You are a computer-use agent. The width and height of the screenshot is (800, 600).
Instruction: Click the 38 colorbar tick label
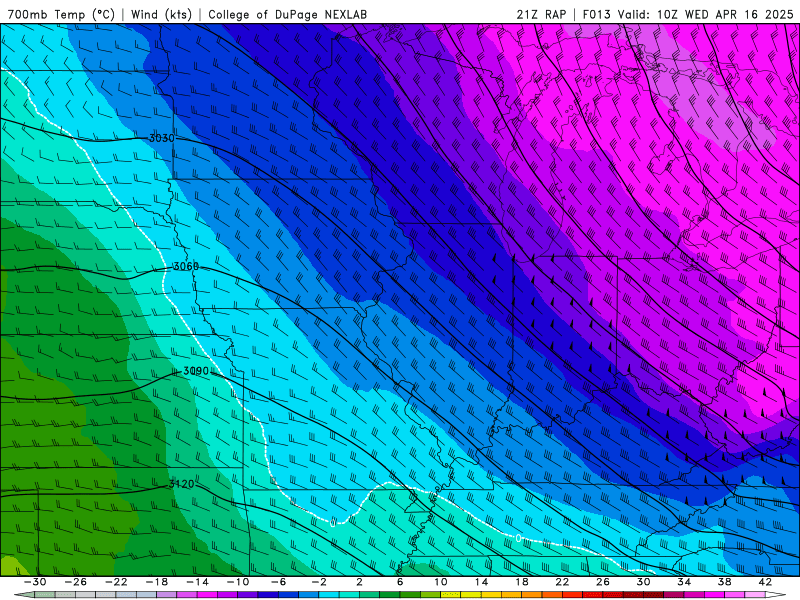coord(724,582)
